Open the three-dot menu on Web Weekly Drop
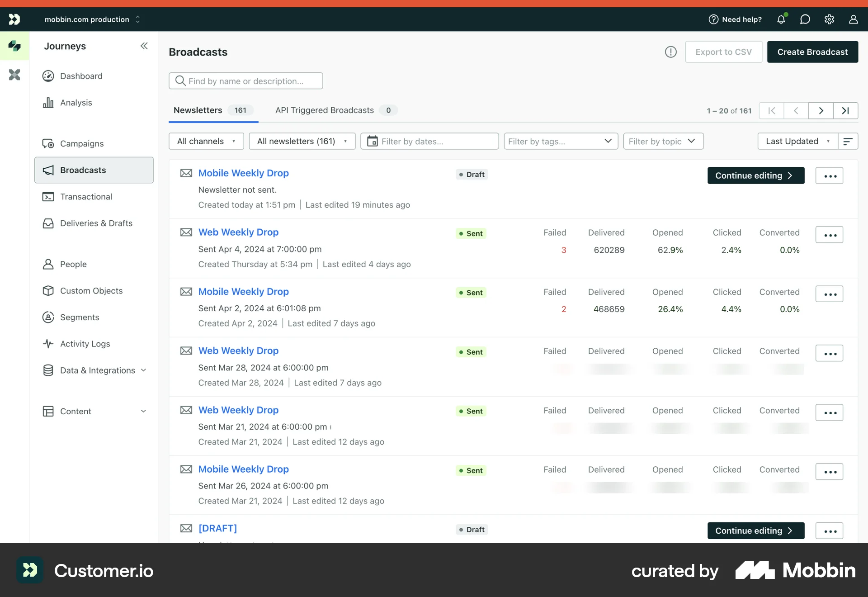The height and width of the screenshot is (597, 868). [830, 235]
